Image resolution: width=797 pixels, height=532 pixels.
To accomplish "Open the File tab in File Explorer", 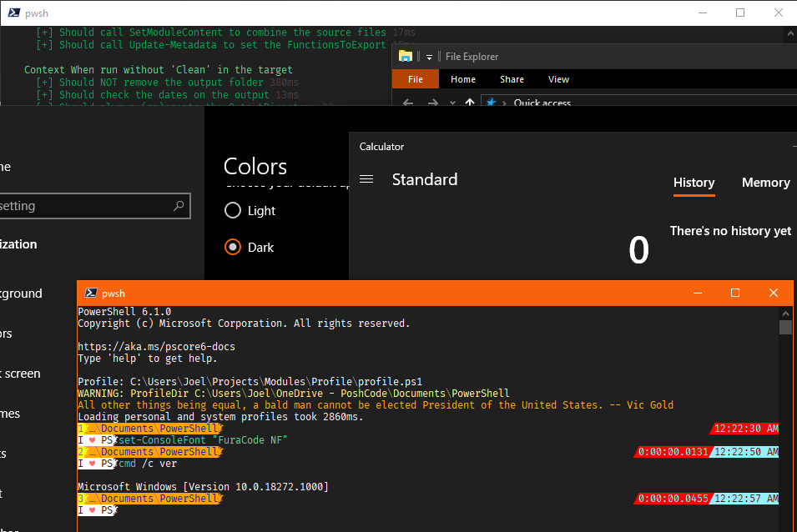I will 416,79.
